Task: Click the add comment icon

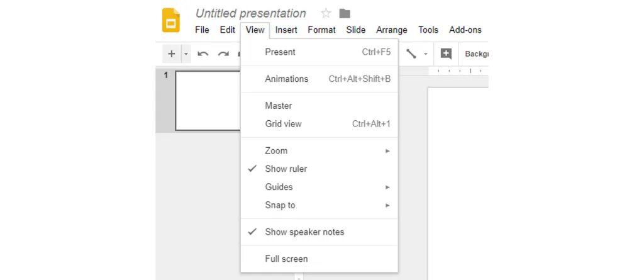Action: [x=446, y=54]
